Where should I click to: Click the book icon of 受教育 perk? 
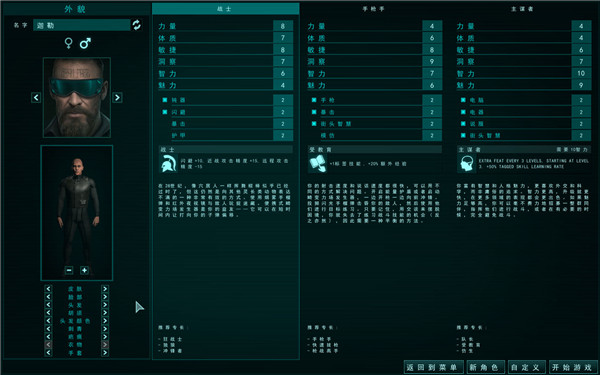coord(317,164)
